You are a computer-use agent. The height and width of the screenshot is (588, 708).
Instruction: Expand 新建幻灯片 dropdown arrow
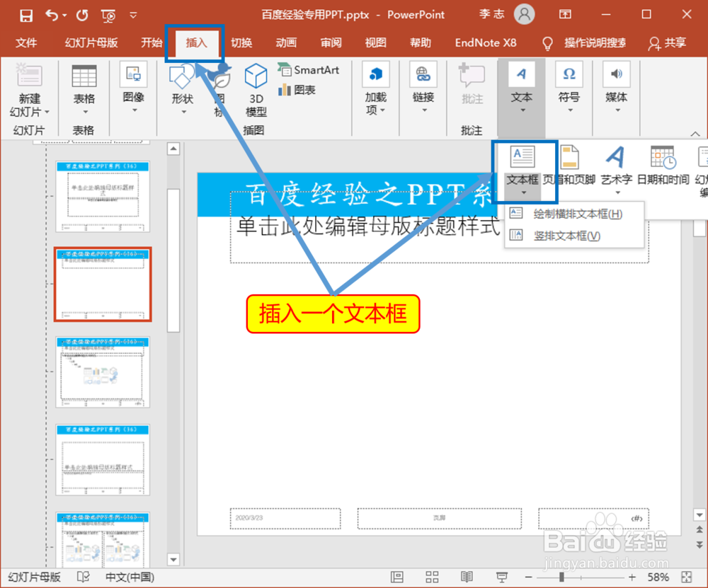pyautogui.click(x=47, y=112)
